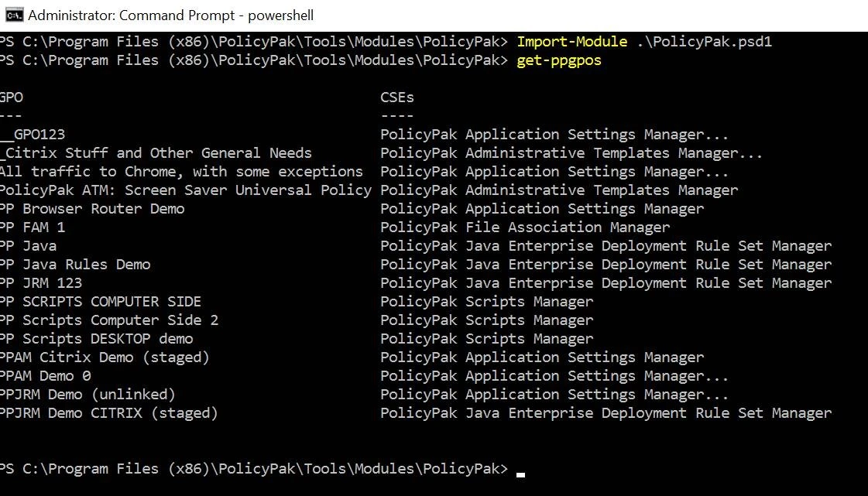
Task: Click the 'CSEs' column header
Action: point(397,97)
